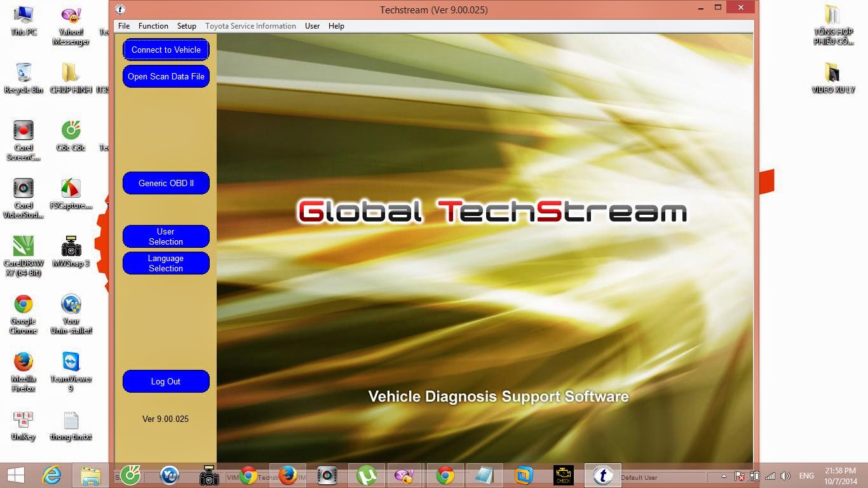This screenshot has height=488, width=868.
Task: Click the Ver 9.00.025 sidebar label
Action: (x=165, y=419)
